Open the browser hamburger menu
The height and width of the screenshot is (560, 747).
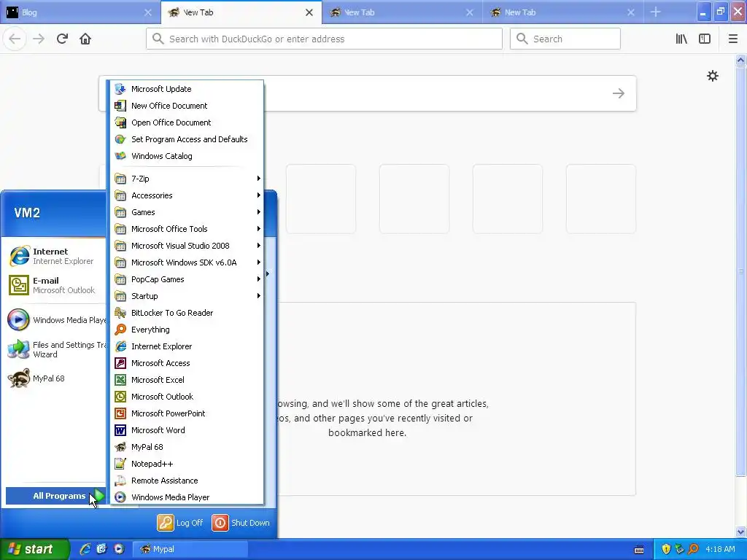(733, 39)
